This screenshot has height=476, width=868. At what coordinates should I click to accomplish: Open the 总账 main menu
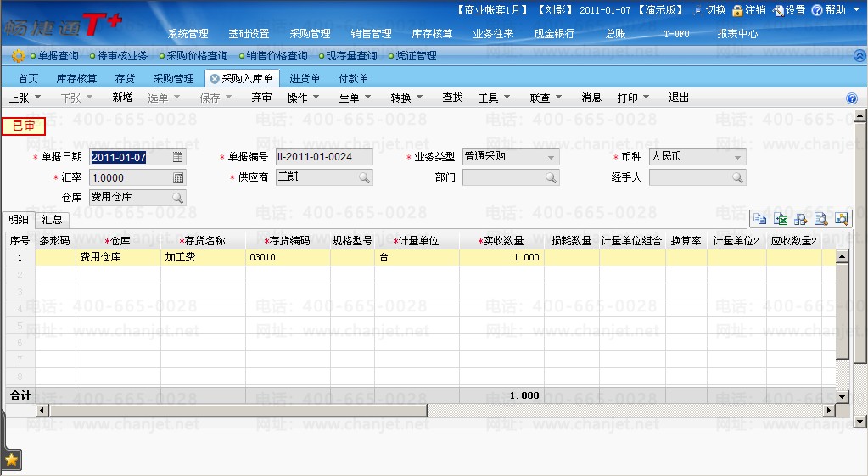click(x=615, y=34)
